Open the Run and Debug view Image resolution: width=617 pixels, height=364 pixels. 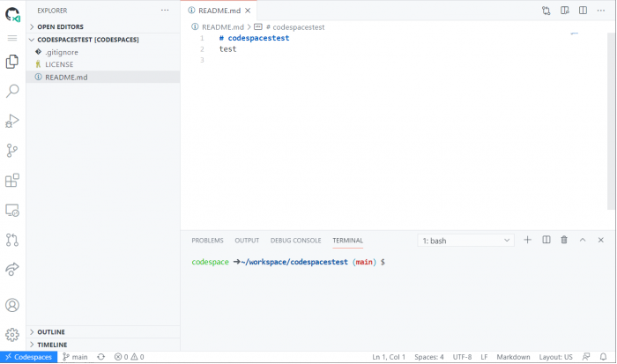pyautogui.click(x=12, y=121)
